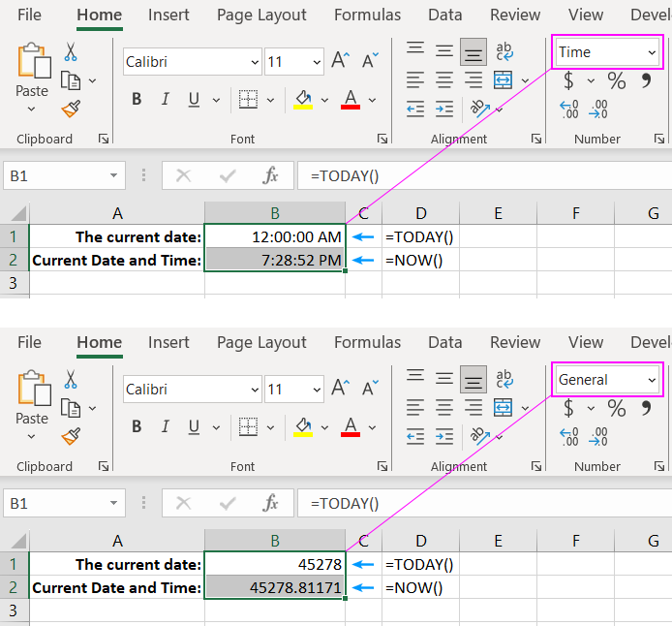Open the File menu in lower ribbon

click(x=29, y=342)
